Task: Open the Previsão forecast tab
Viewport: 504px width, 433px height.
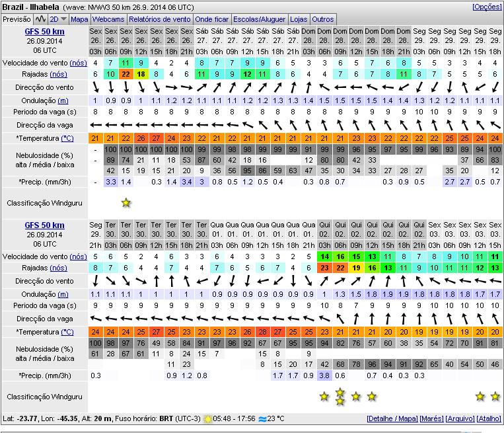Action: 17,19
